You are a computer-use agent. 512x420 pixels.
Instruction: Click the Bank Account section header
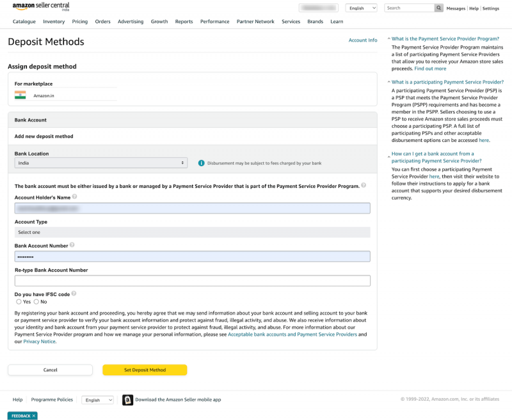coord(193,120)
